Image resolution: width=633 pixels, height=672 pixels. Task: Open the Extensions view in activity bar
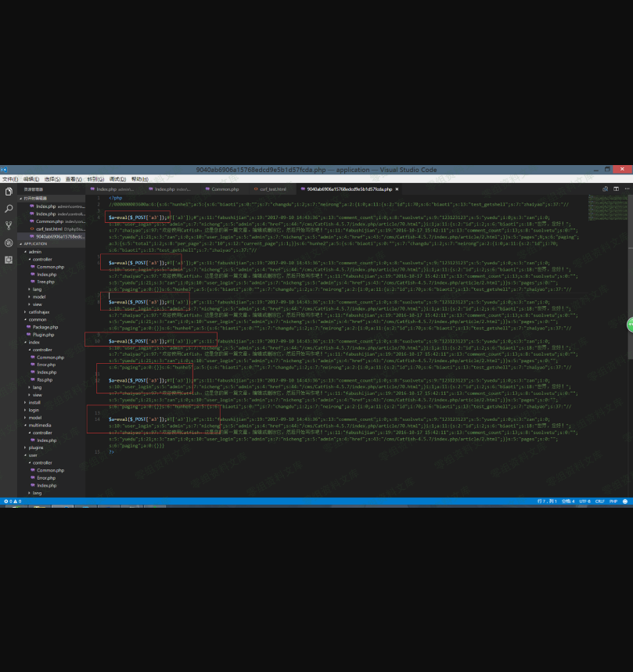(9, 259)
